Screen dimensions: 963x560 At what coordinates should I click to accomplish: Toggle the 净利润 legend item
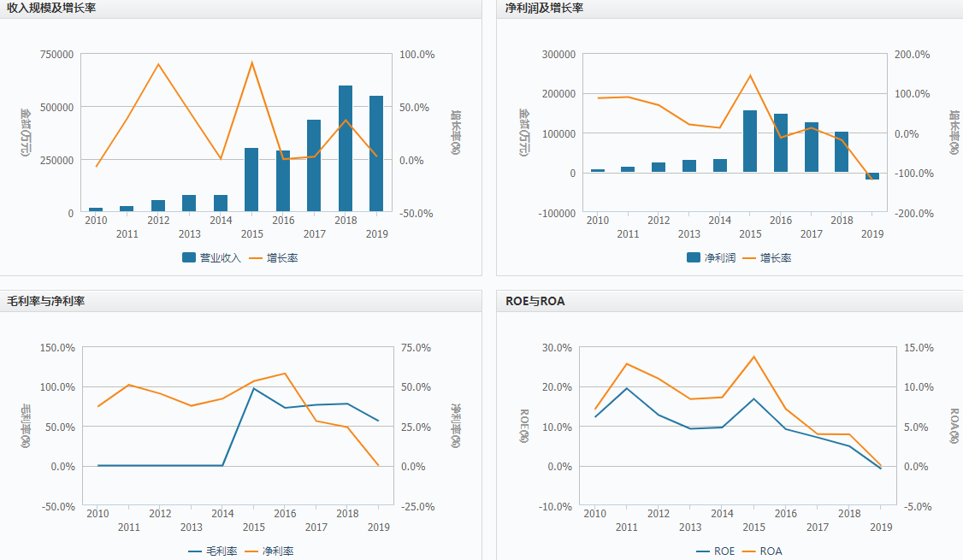(711, 257)
